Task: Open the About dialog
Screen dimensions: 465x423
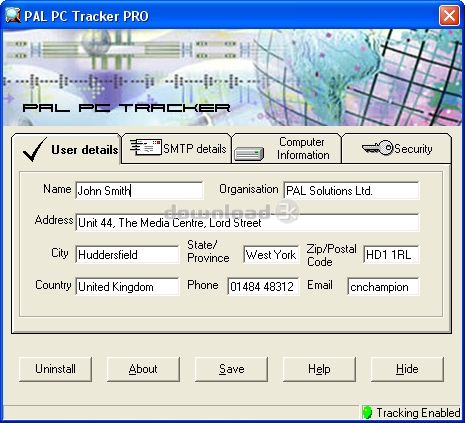Action: pyautogui.click(x=143, y=369)
